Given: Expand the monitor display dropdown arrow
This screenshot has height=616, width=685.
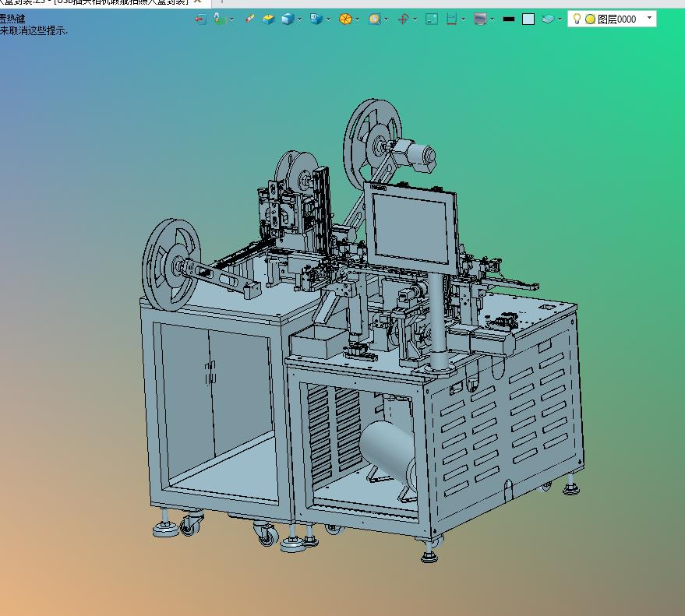Looking at the screenshot, I should [492, 19].
